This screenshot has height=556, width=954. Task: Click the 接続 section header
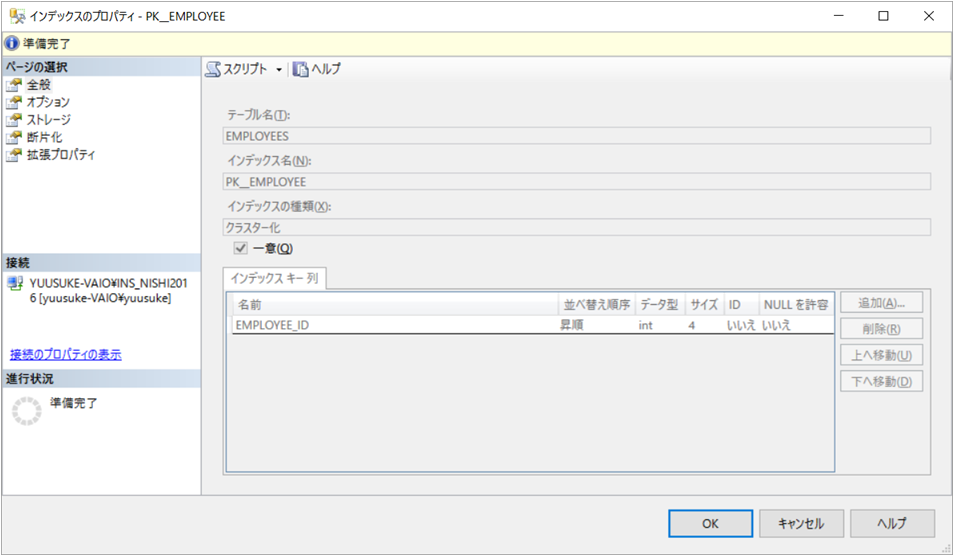point(101,263)
